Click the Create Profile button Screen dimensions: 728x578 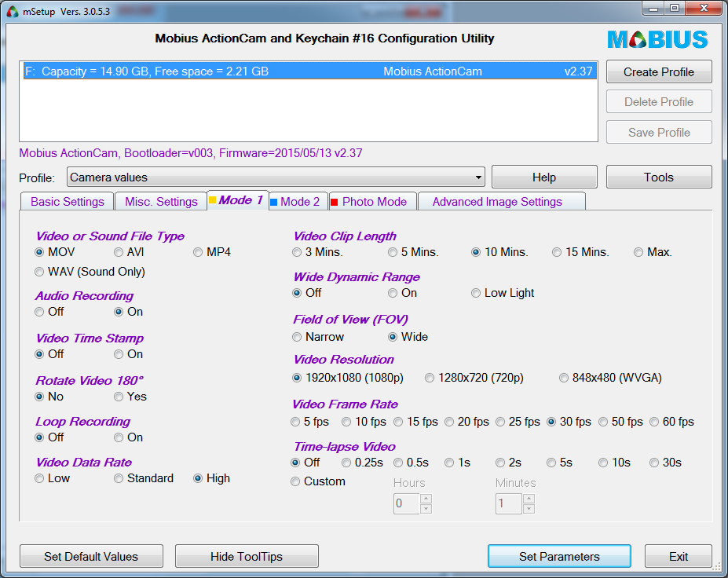click(658, 72)
